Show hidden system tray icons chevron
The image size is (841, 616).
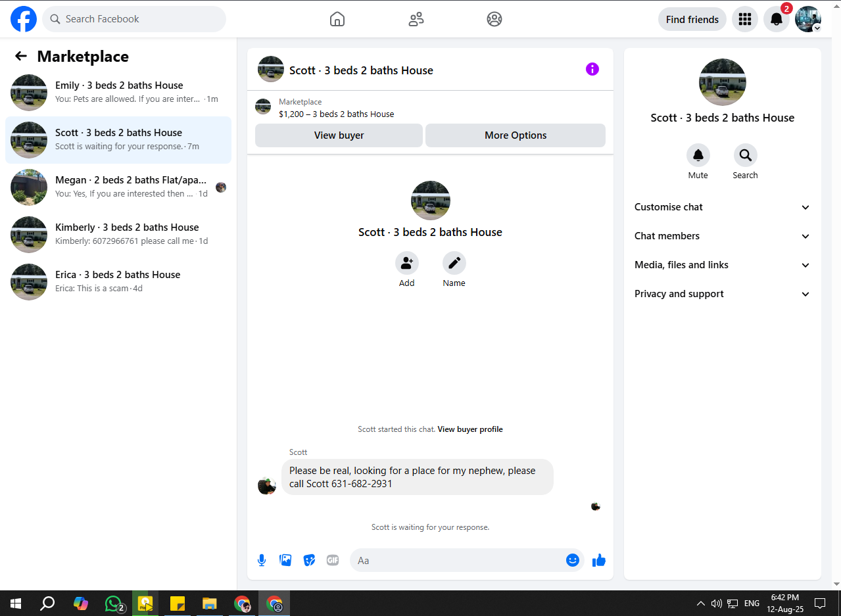coord(701,604)
